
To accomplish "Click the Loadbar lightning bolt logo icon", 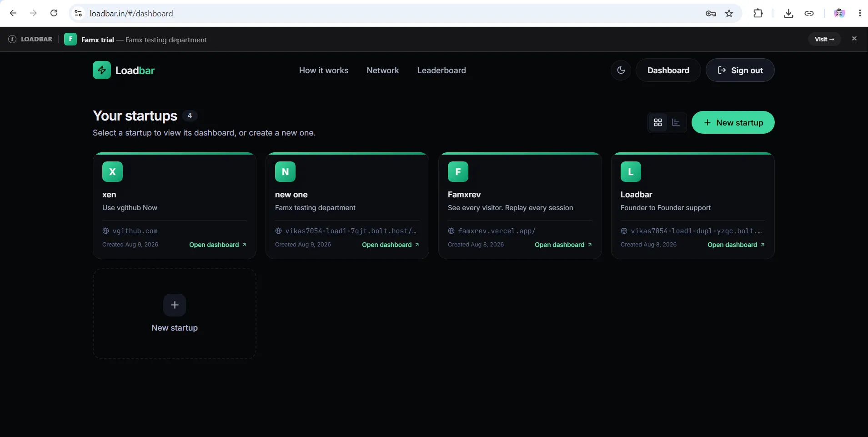I will [102, 70].
